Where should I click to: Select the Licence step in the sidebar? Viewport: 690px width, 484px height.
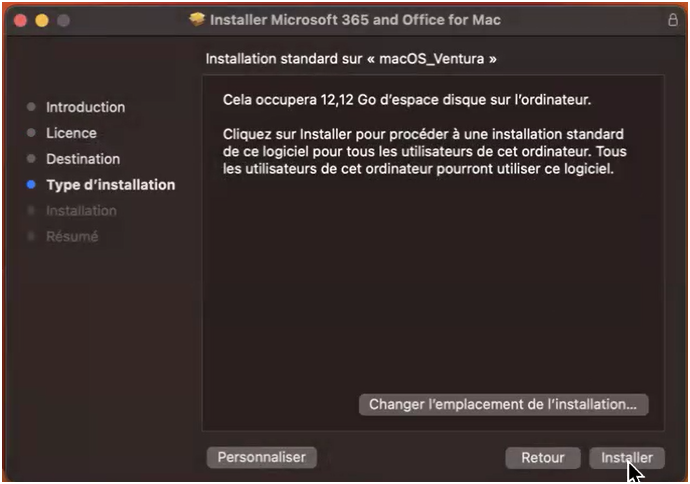(x=71, y=133)
